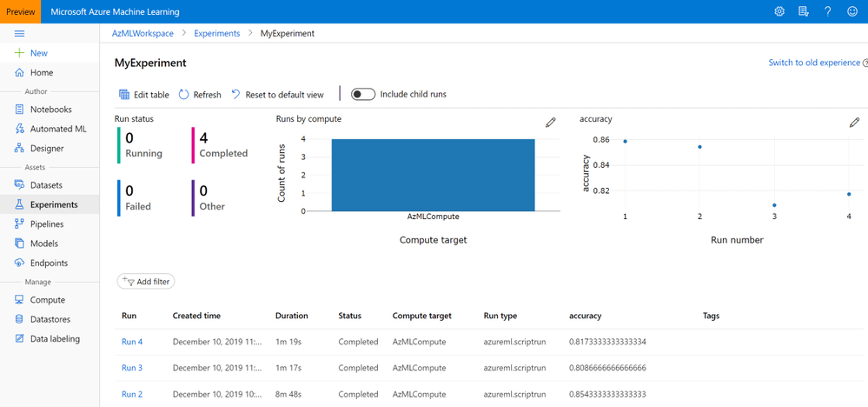Viewport: 868px width, 407px height.
Task: Open Notebooks from the sidebar
Action: [x=51, y=110]
